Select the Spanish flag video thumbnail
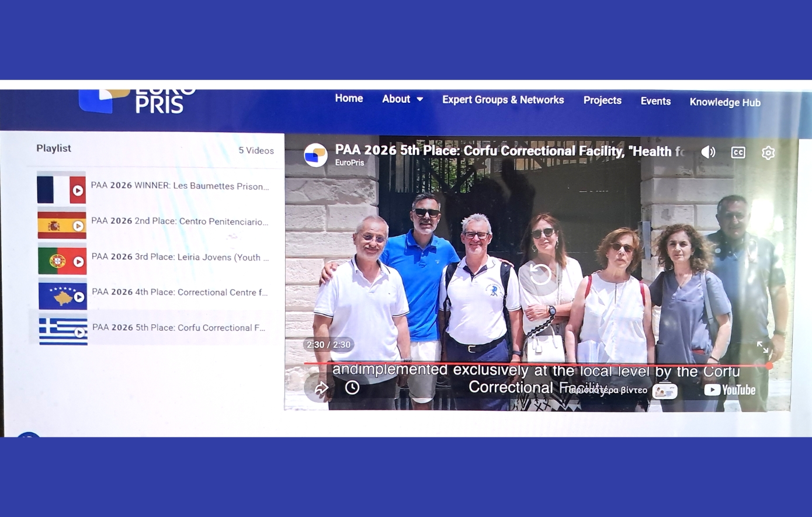The image size is (812, 517). [x=62, y=224]
